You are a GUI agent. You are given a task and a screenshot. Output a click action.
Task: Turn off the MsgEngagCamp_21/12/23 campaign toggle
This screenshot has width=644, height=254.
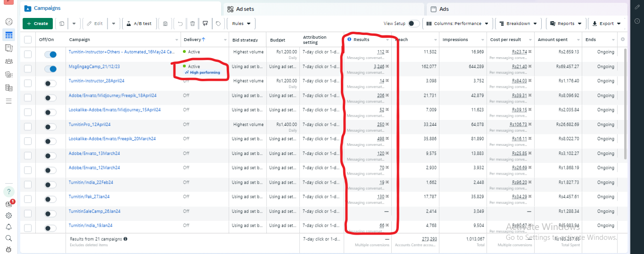point(50,69)
